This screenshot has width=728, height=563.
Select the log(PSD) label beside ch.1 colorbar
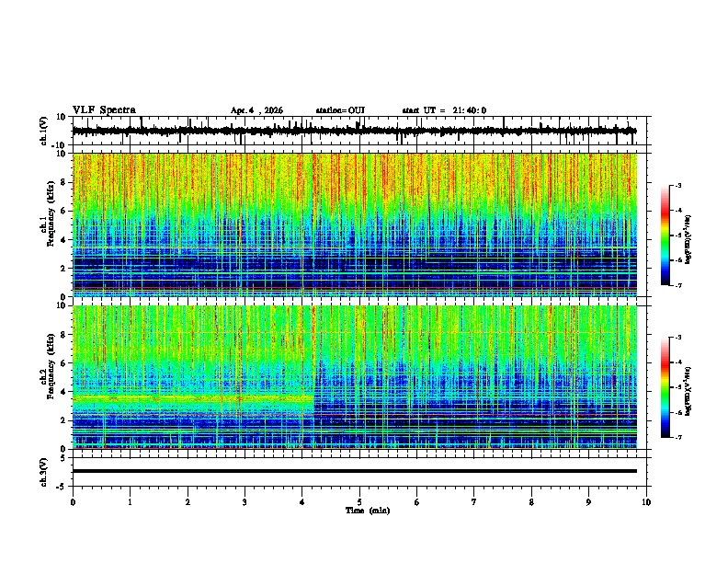click(x=688, y=240)
